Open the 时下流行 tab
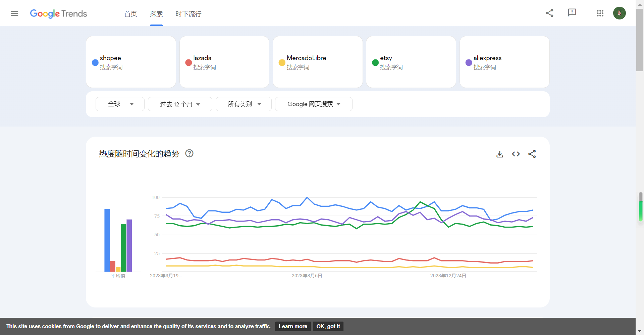This screenshot has width=644, height=335. pyautogui.click(x=188, y=14)
